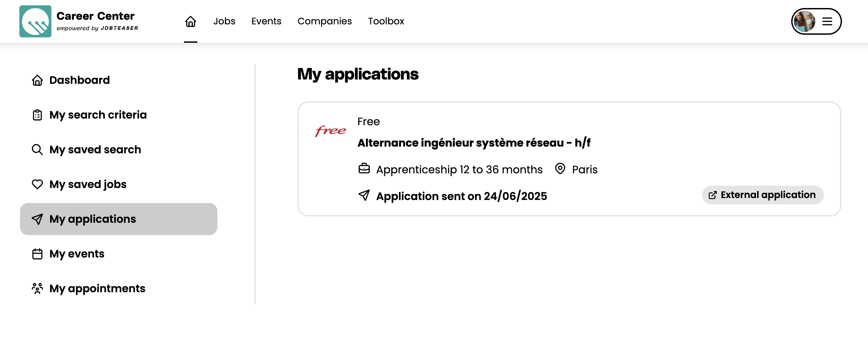868x350 pixels.
Task: Click the heart icon for saved jobs
Action: (37, 184)
